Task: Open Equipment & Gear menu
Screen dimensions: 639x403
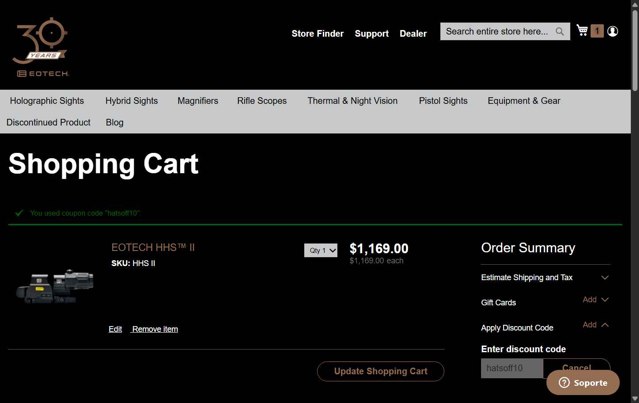Action: tap(524, 101)
